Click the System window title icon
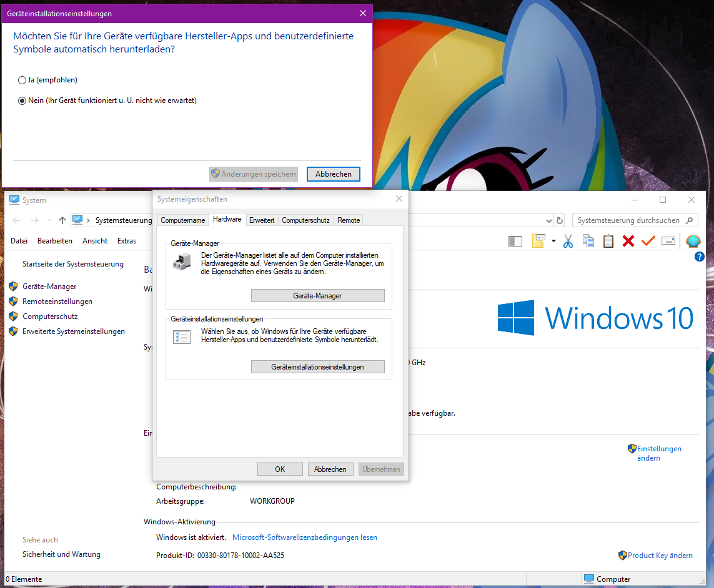The image size is (714, 588). (x=14, y=200)
